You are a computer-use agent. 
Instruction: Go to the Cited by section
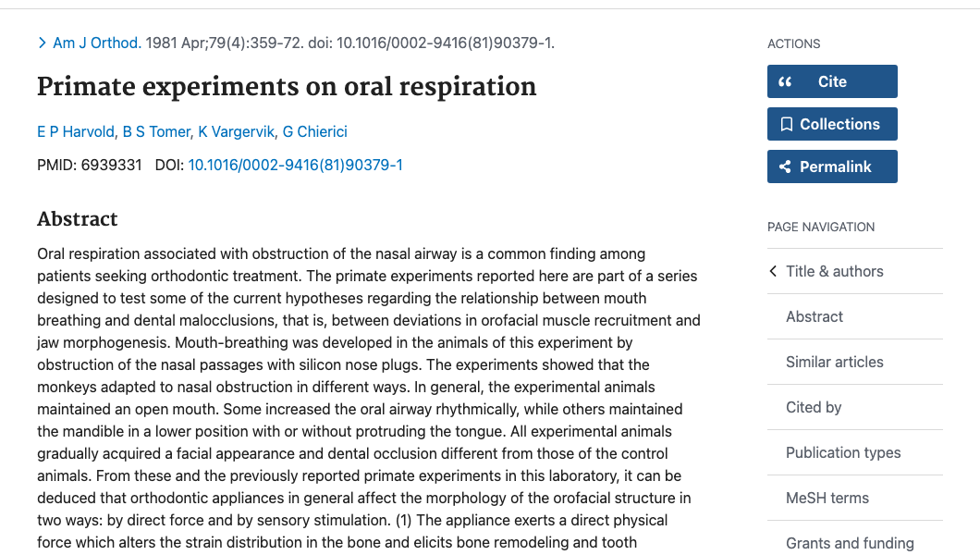pos(814,407)
